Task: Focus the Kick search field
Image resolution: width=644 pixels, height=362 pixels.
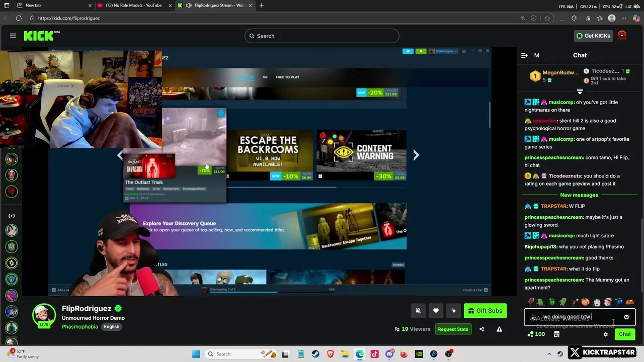Action: 322,36
